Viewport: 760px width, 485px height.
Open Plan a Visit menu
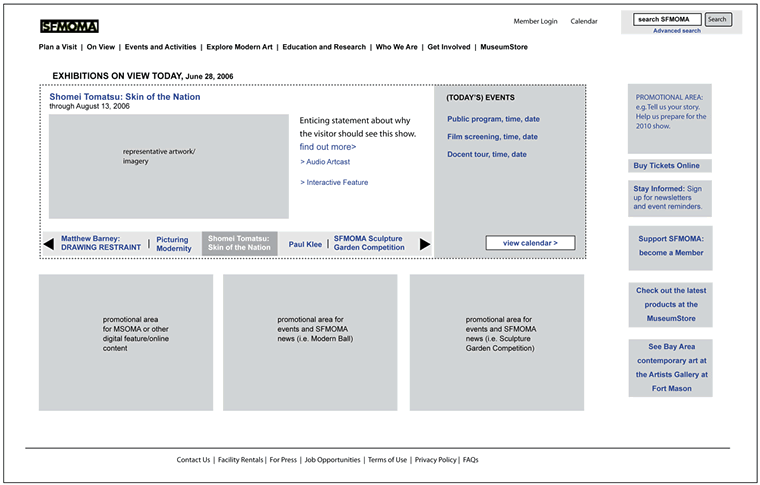58,47
